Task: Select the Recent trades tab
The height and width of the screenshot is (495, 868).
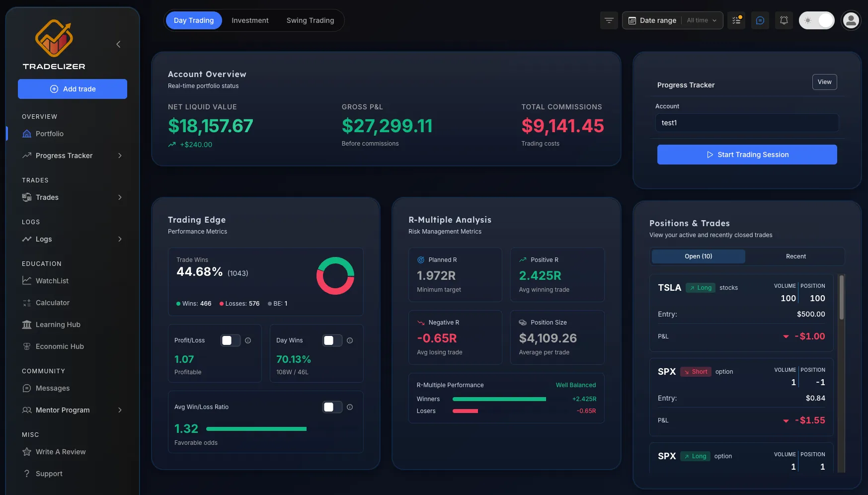Action: tap(795, 256)
